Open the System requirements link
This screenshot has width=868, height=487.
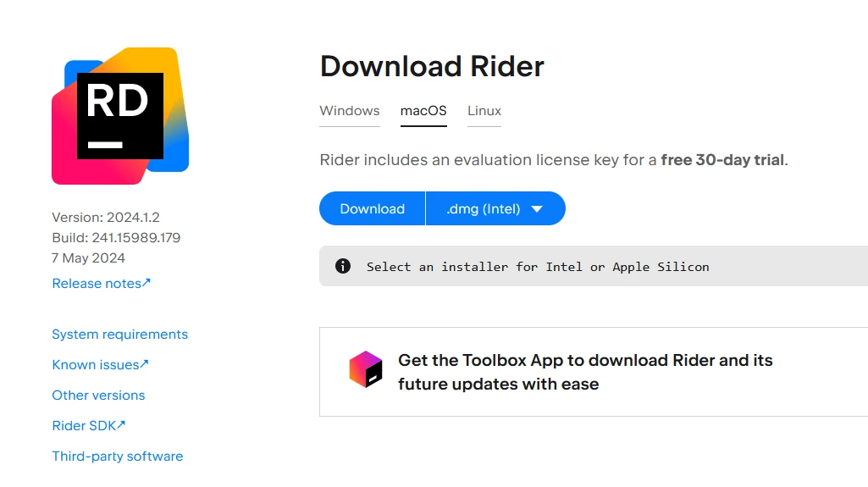click(119, 335)
